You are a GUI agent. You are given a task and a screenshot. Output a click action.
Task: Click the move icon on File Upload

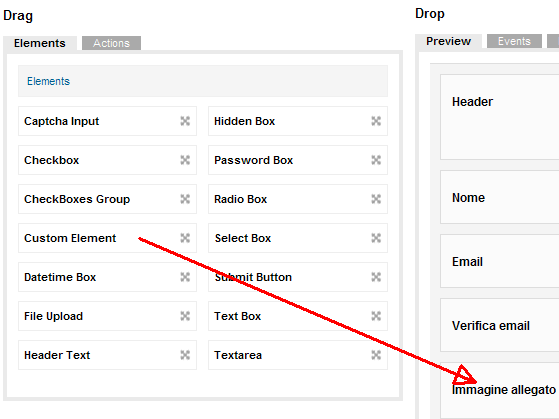[185, 316]
